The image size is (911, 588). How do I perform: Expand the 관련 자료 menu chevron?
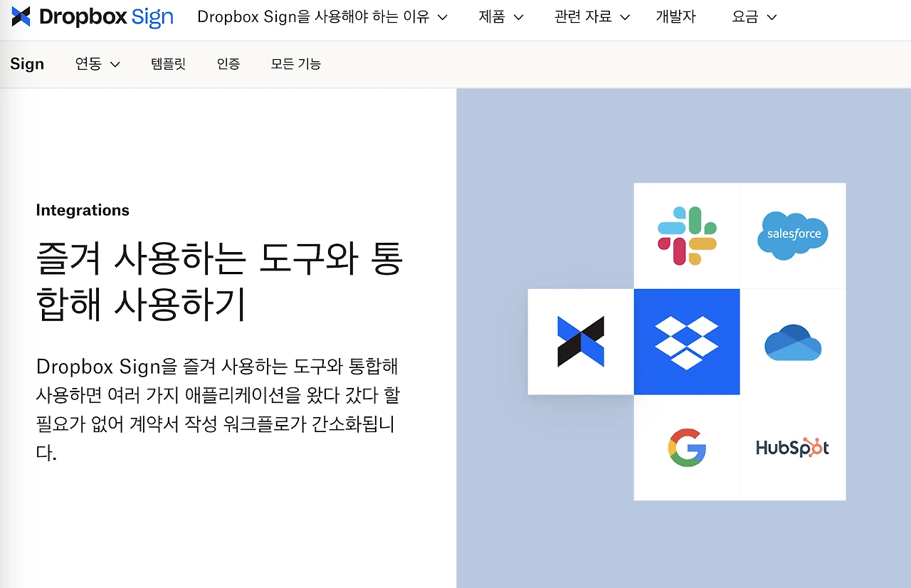[x=625, y=17]
